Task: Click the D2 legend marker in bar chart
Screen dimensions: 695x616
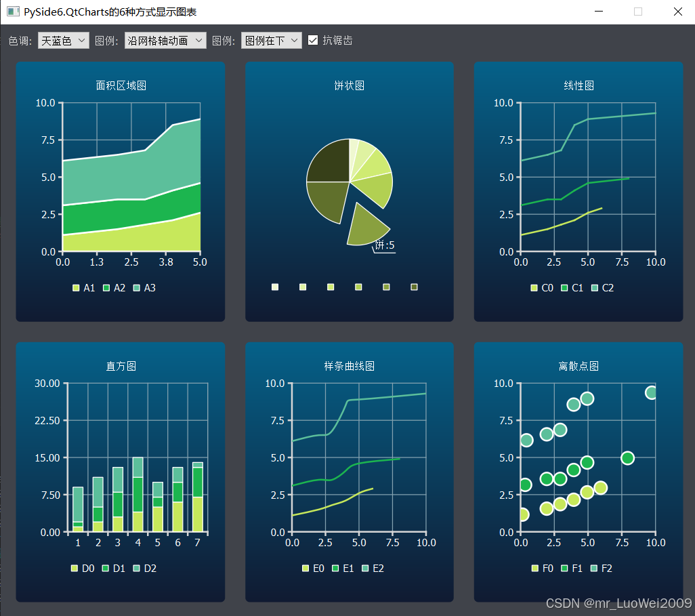Action: pyautogui.click(x=137, y=568)
